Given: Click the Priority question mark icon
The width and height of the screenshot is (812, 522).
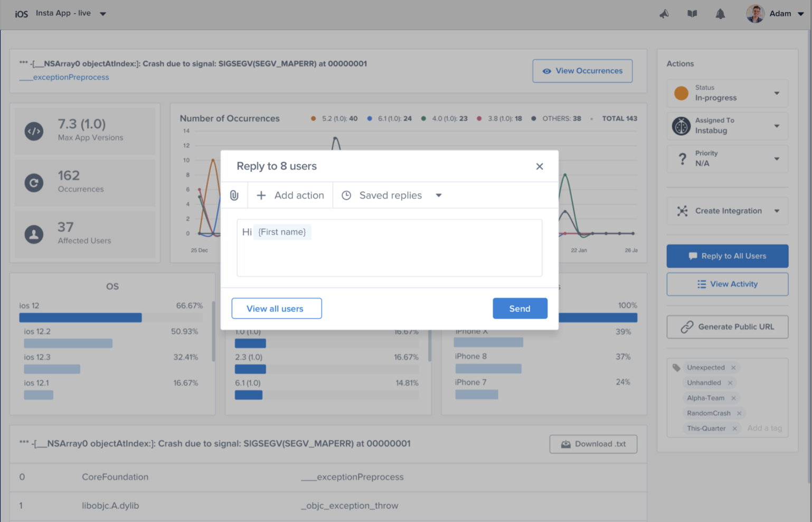Looking at the screenshot, I should click(682, 159).
